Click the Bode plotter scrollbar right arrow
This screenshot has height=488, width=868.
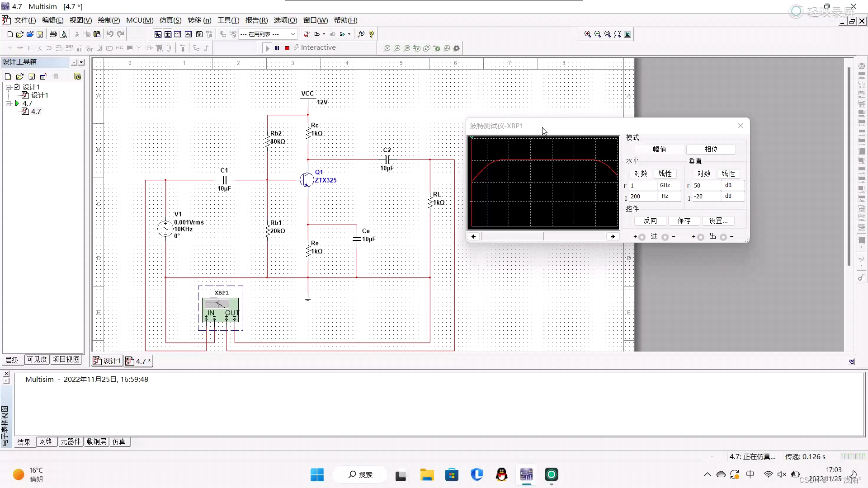click(613, 236)
